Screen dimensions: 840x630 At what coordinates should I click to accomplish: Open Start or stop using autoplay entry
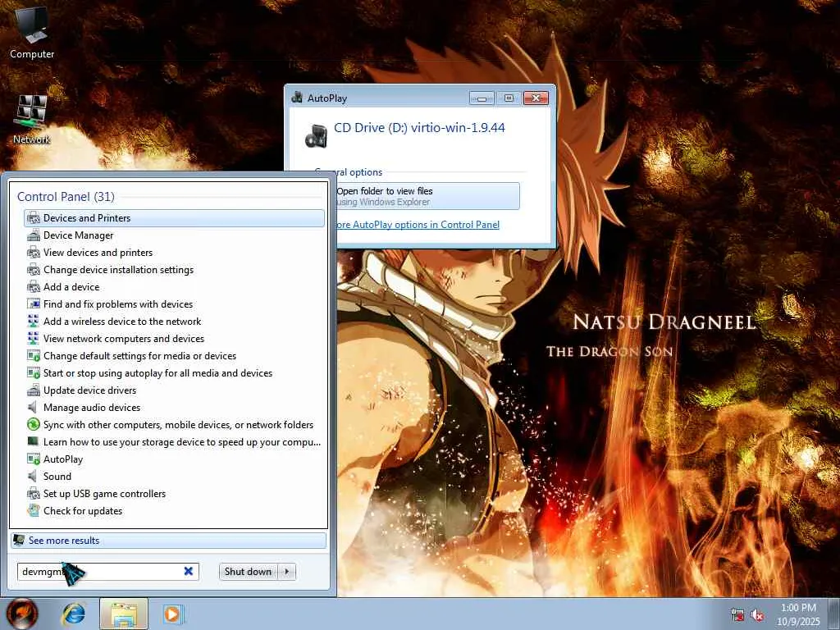coord(174,373)
